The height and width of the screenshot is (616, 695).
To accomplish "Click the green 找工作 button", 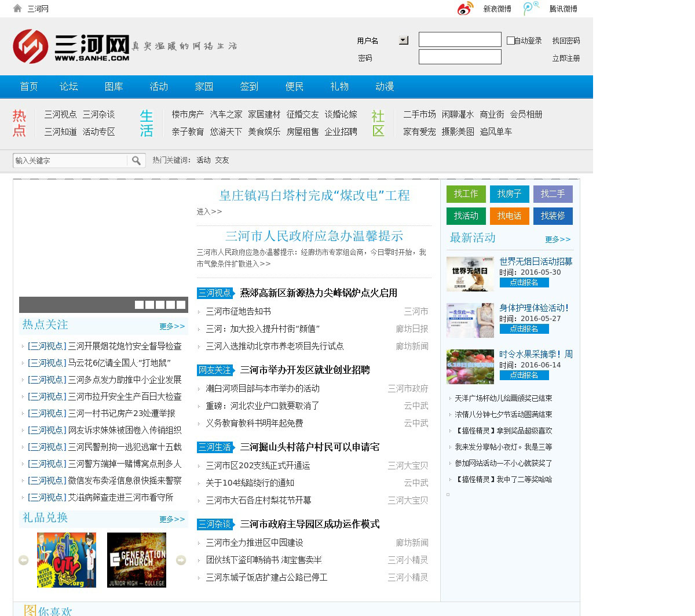I will (466, 194).
